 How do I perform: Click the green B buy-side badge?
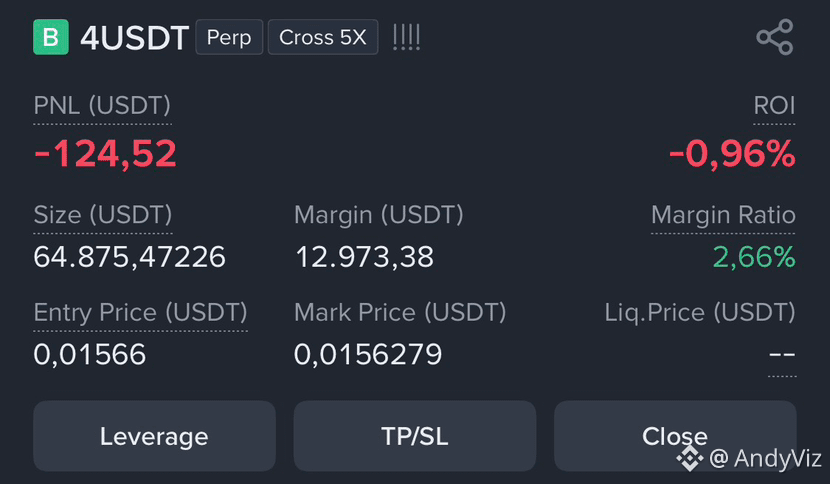(51, 37)
